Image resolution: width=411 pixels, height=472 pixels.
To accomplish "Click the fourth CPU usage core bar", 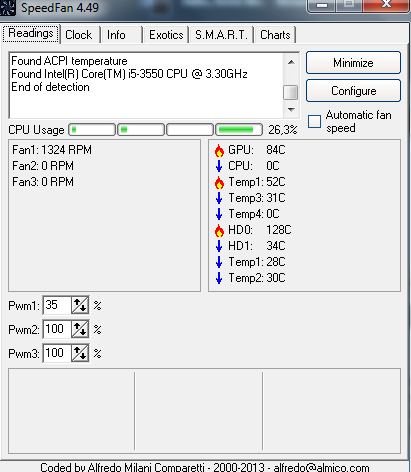I will point(239,130).
